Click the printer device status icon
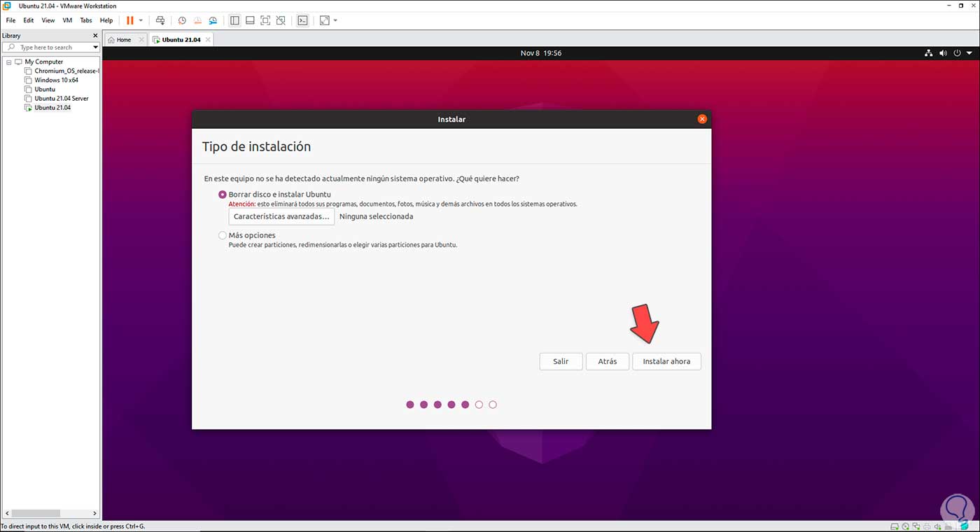Screen dimensions: 980x532 click(x=928, y=526)
